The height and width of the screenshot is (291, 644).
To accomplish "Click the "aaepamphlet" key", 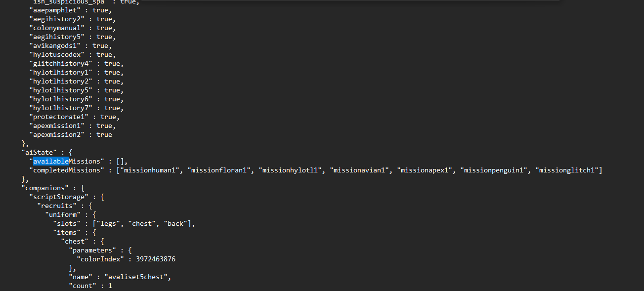I will click(x=56, y=10).
